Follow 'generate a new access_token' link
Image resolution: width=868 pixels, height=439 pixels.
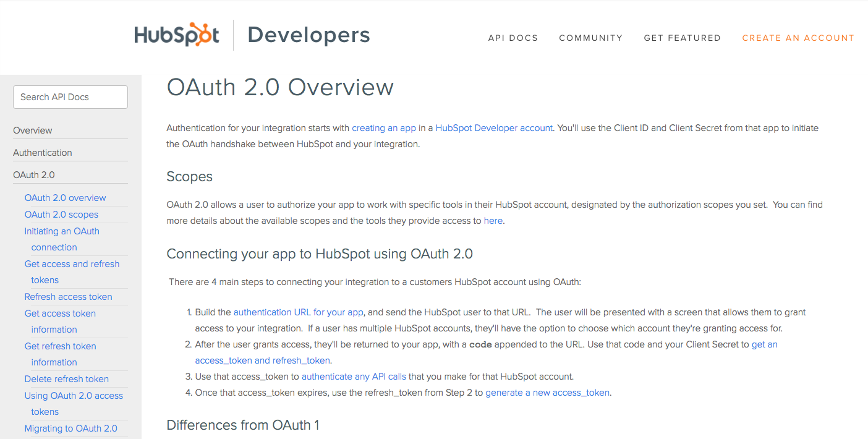point(547,393)
